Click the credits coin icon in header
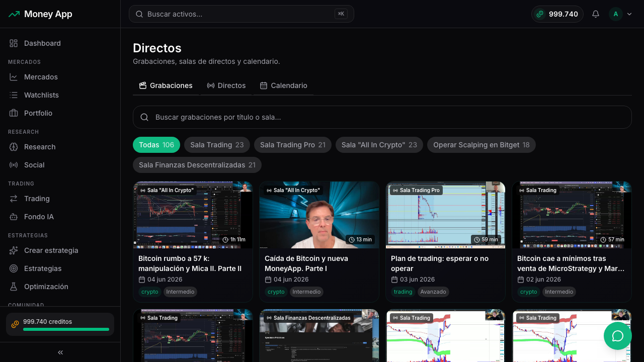Screen dimensions: 644x362 click(x=540, y=14)
